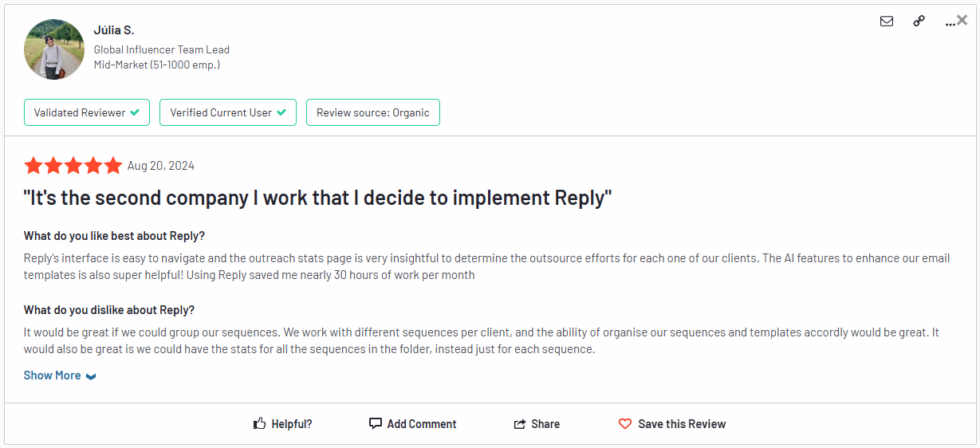Close the review popup with X

[962, 20]
